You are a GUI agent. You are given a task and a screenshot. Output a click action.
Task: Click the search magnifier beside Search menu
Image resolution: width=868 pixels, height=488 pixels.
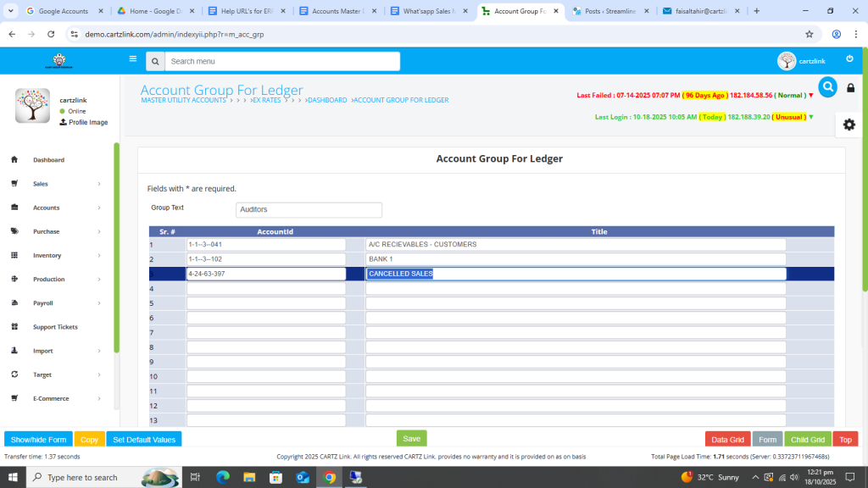(x=154, y=62)
